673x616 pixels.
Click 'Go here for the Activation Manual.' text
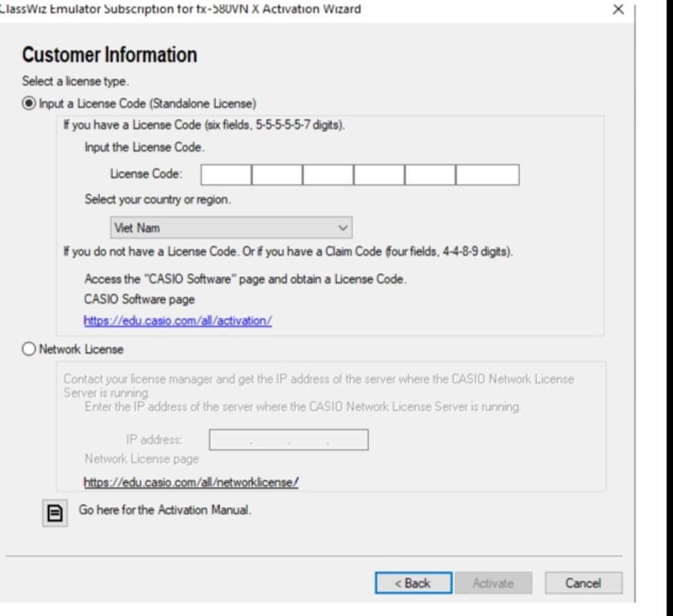pyautogui.click(x=165, y=510)
